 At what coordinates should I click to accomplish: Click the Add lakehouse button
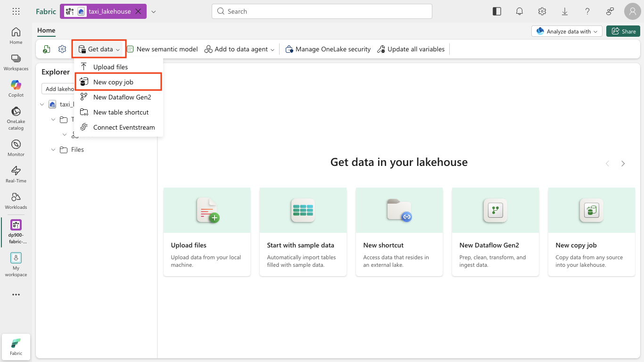pyautogui.click(x=58, y=89)
